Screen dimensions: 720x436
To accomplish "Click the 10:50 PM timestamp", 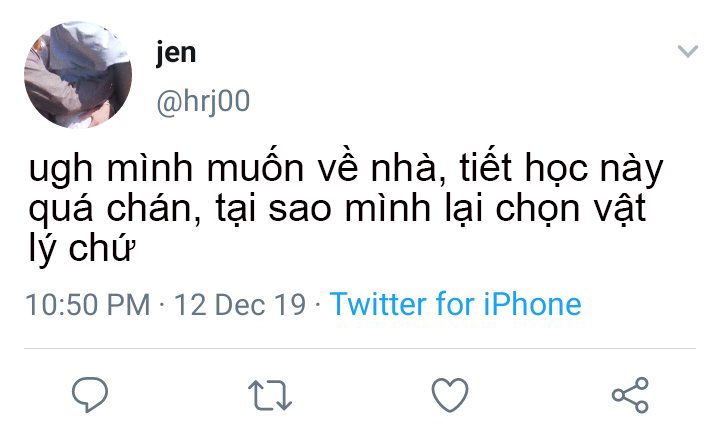I will click(x=88, y=305).
